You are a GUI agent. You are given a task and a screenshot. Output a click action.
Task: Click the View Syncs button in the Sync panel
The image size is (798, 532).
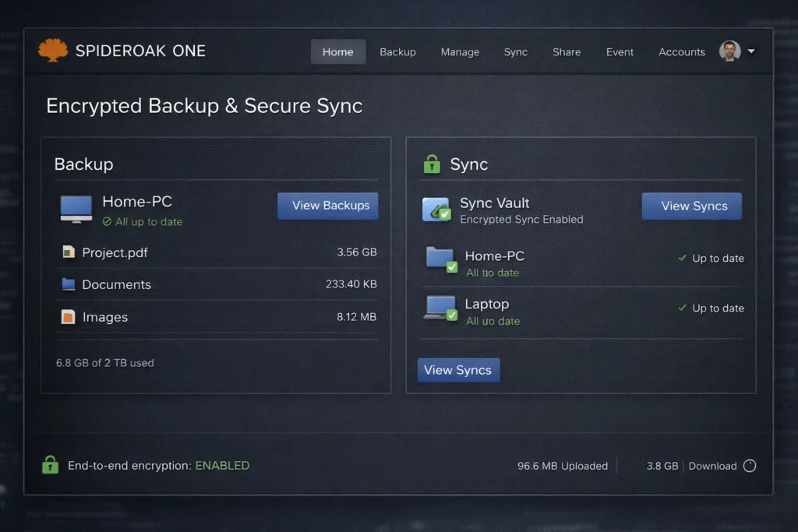pos(691,206)
